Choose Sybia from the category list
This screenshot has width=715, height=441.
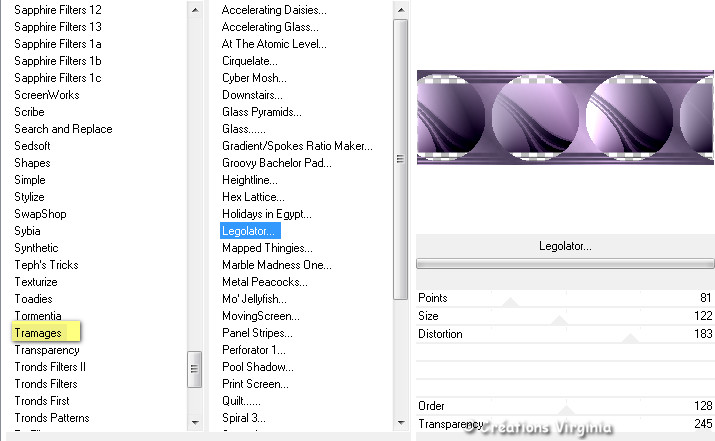coord(27,231)
